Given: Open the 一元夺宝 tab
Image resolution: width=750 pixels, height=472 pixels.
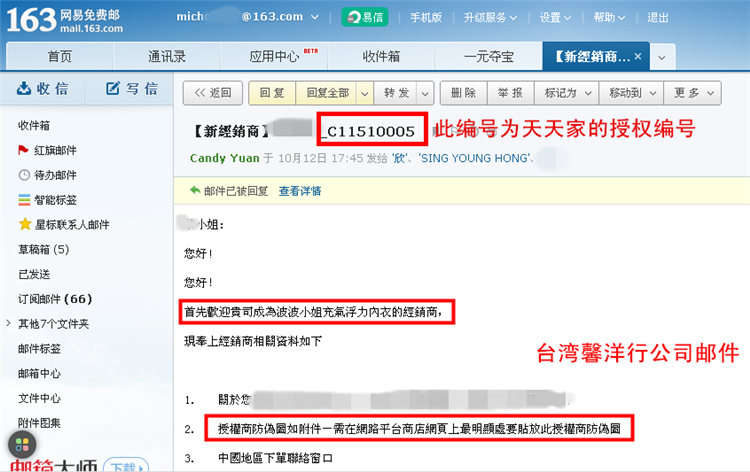Looking at the screenshot, I should point(488,56).
